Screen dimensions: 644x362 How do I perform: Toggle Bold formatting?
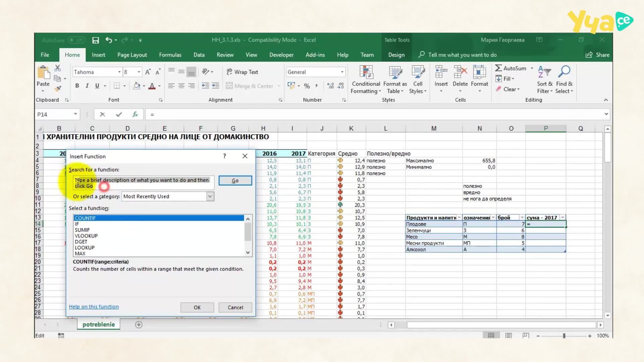77,86
